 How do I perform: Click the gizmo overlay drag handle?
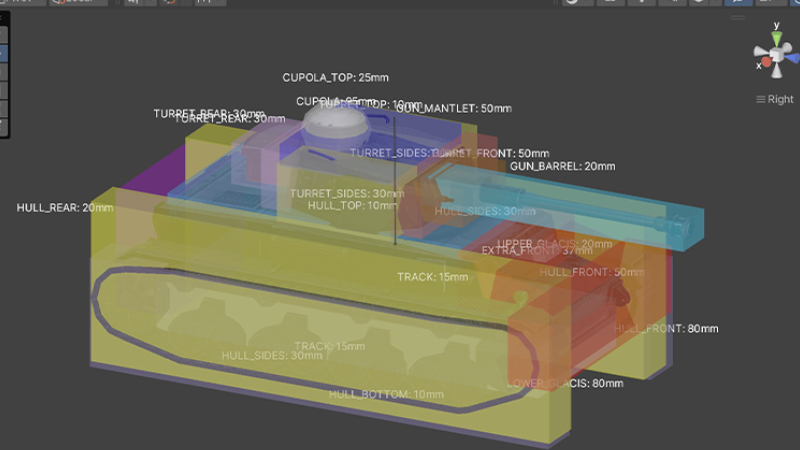tap(738, 17)
